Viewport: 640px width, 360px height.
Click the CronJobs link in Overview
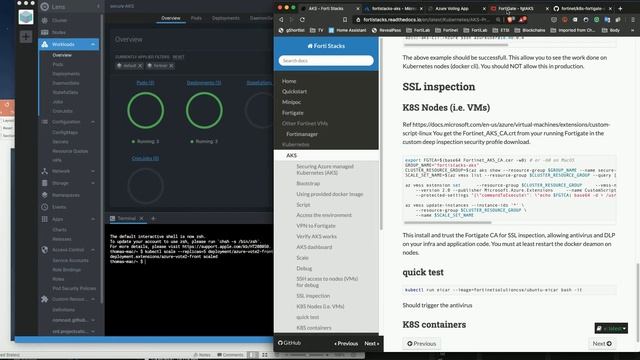[145, 158]
